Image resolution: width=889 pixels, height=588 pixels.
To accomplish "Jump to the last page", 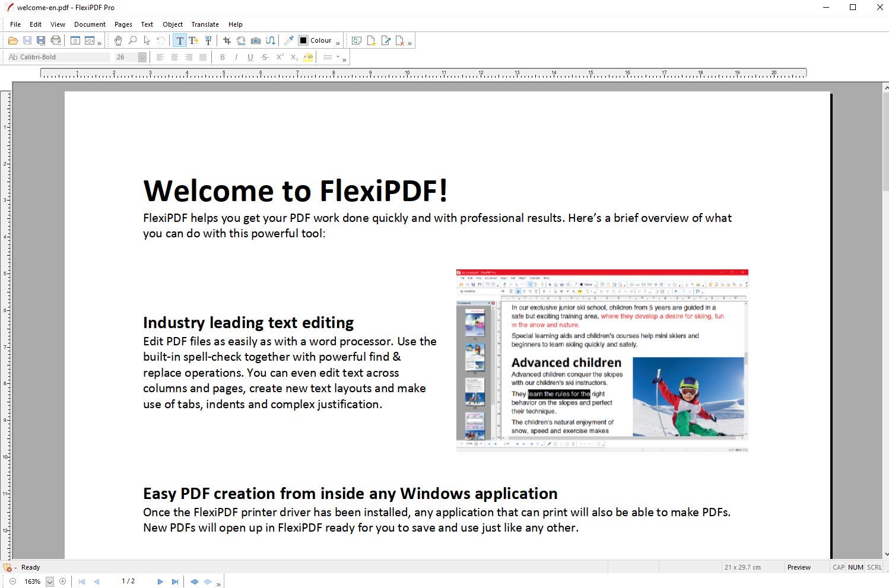I will click(x=174, y=581).
